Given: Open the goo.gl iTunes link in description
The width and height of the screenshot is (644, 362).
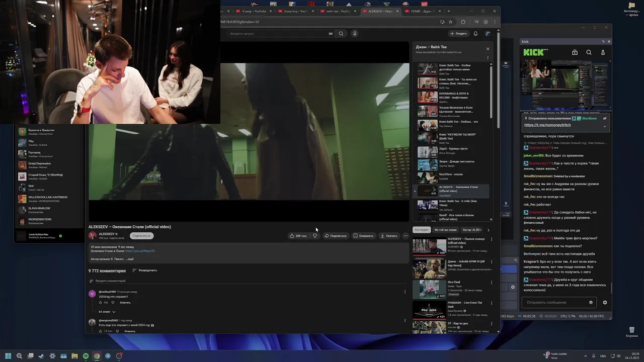Looking at the screenshot, I should (x=140, y=251).
